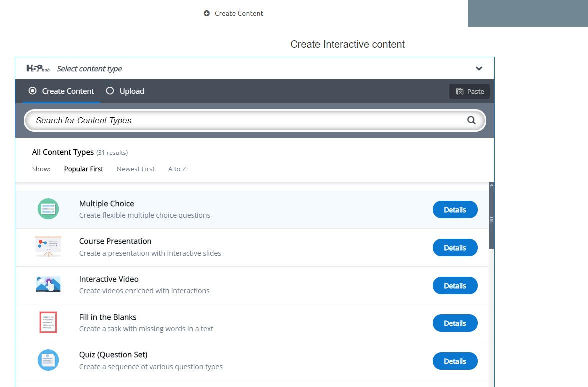Select the Fill in the Blanks title
This screenshot has height=387, width=588.
point(107,317)
